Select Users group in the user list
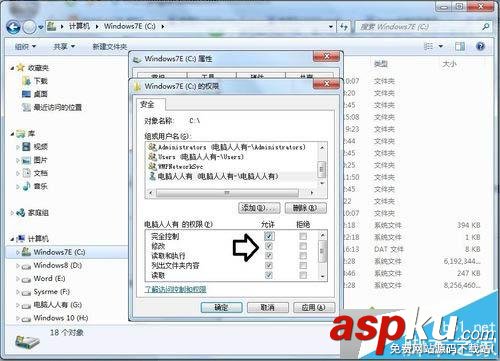Viewport: 500px width, 361px height. pyautogui.click(x=230, y=157)
